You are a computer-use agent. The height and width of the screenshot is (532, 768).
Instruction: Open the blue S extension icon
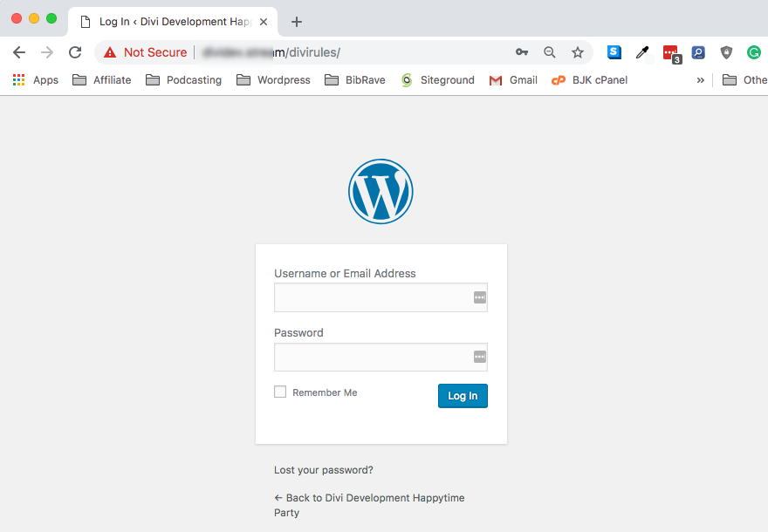[x=614, y=52]
